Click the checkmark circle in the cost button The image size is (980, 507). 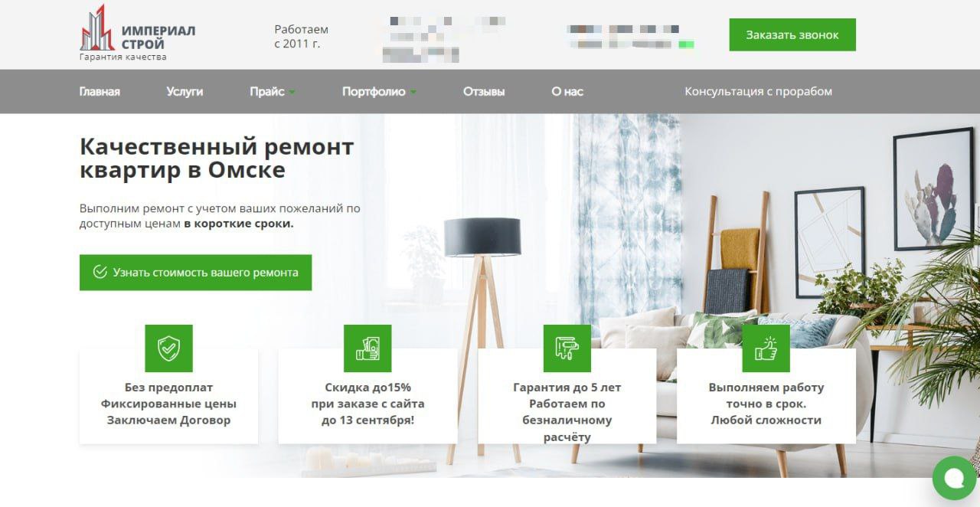click(x=100, y=272)
